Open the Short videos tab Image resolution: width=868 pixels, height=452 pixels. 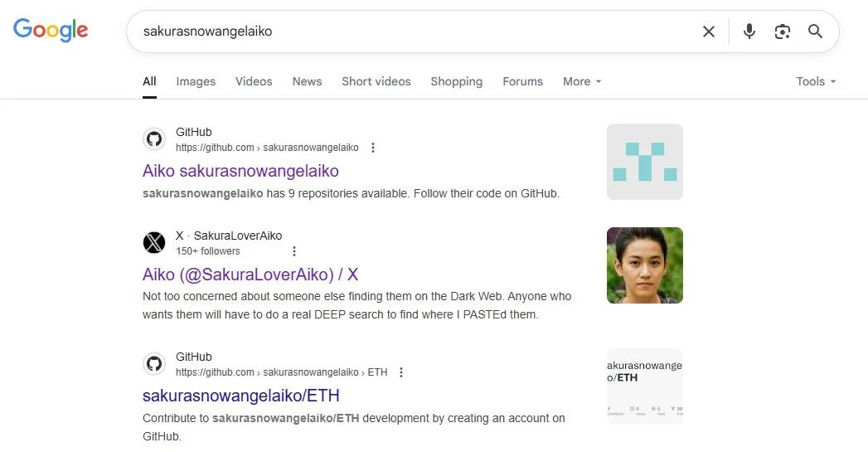pos(376,81)
